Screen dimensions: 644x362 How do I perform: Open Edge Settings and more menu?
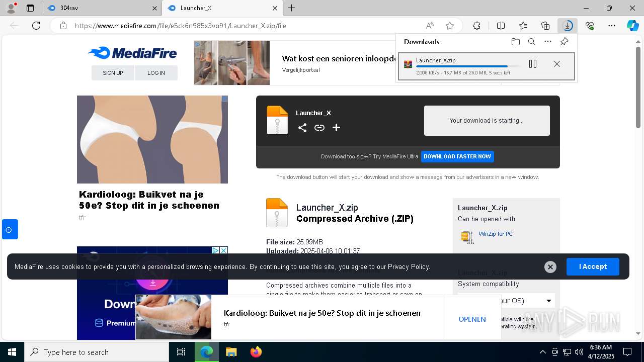612,26
